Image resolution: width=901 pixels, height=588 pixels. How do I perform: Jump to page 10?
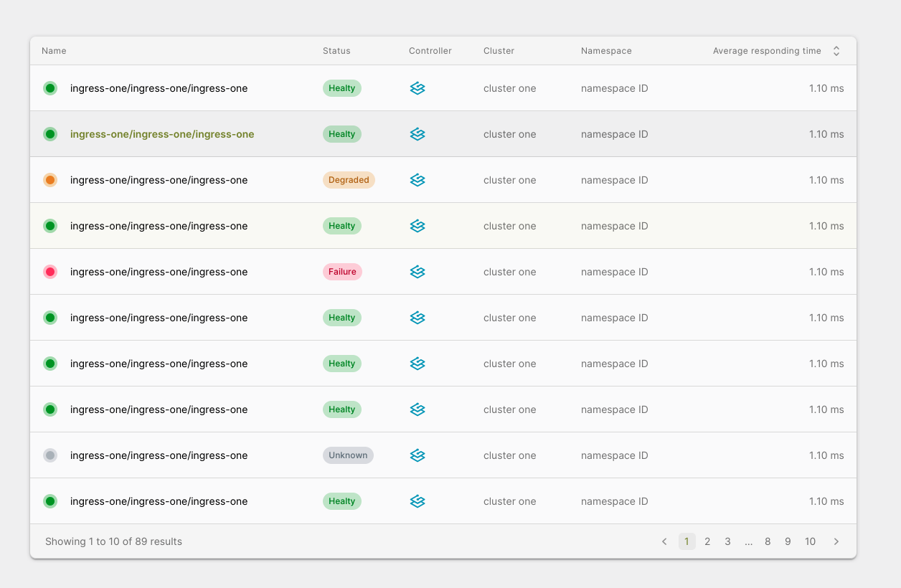810,541
